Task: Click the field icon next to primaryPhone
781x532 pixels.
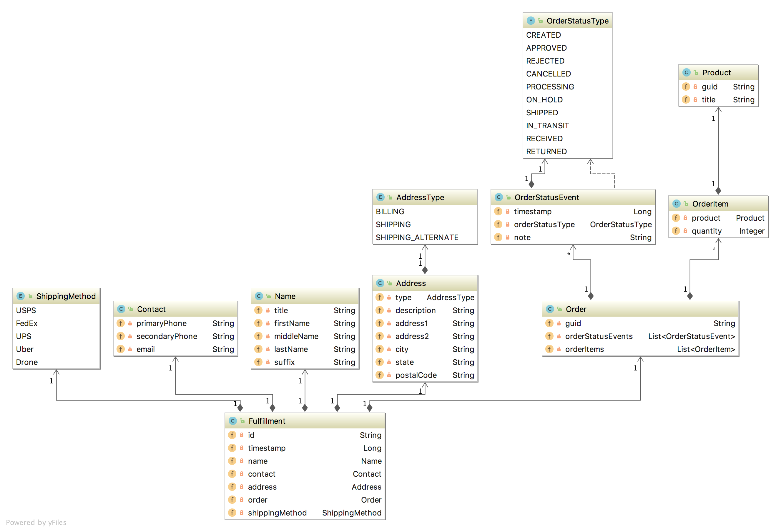Action: click(120, 323)
